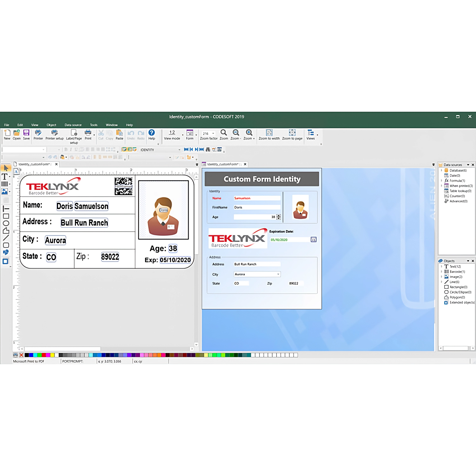Select the Polygon drawing tool
Viewport: 476px width, 476px height.
6,231
